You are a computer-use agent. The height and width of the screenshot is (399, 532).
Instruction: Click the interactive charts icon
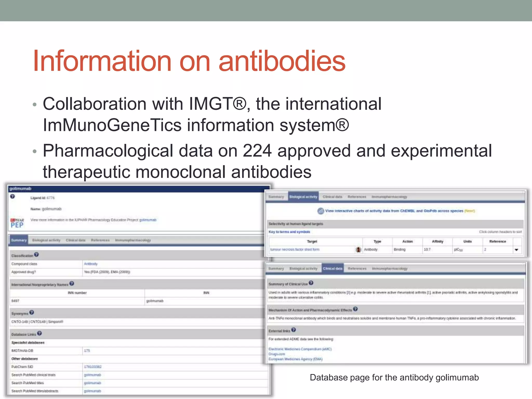tap(321, 211)
